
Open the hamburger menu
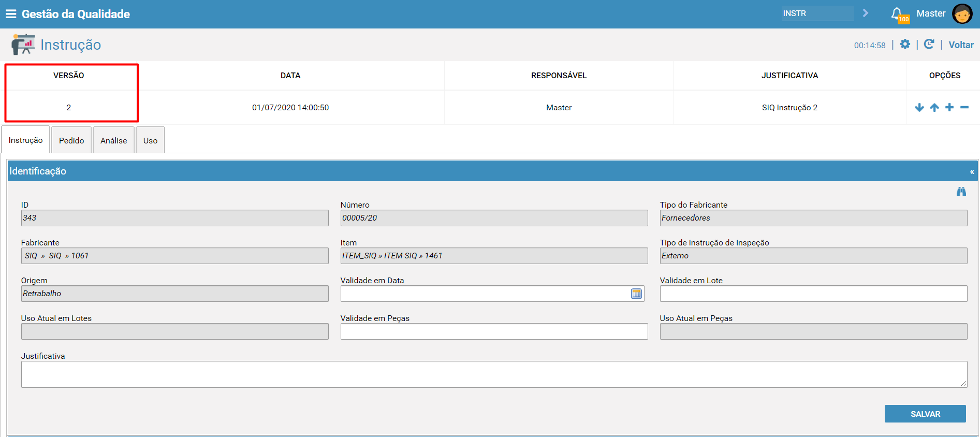coord(11,14)
